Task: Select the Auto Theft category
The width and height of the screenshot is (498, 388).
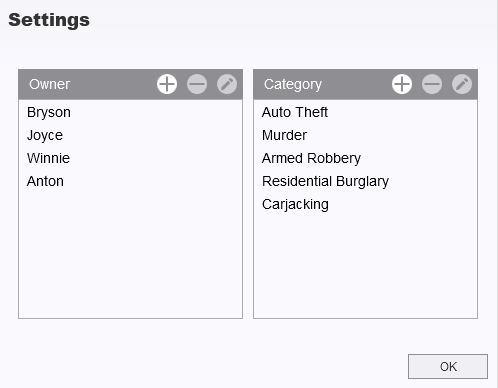Action: tap(365, 112)
